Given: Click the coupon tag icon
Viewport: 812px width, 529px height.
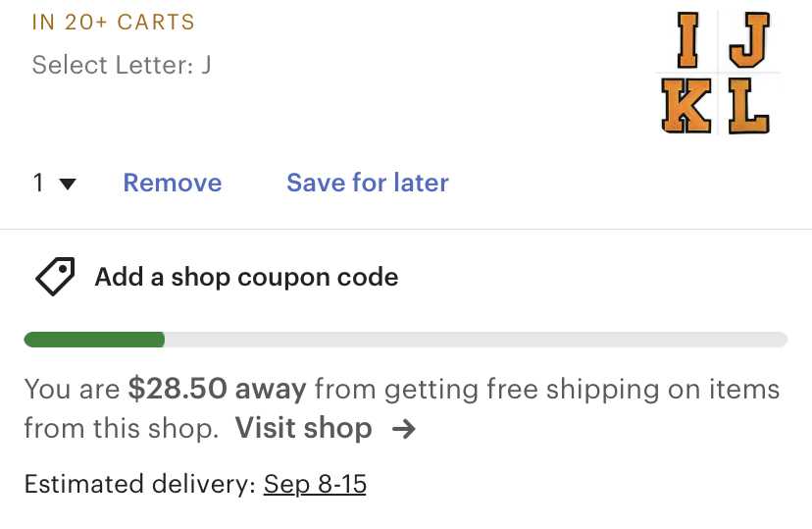Looking at the screenshot, I should tap(55, 278).
